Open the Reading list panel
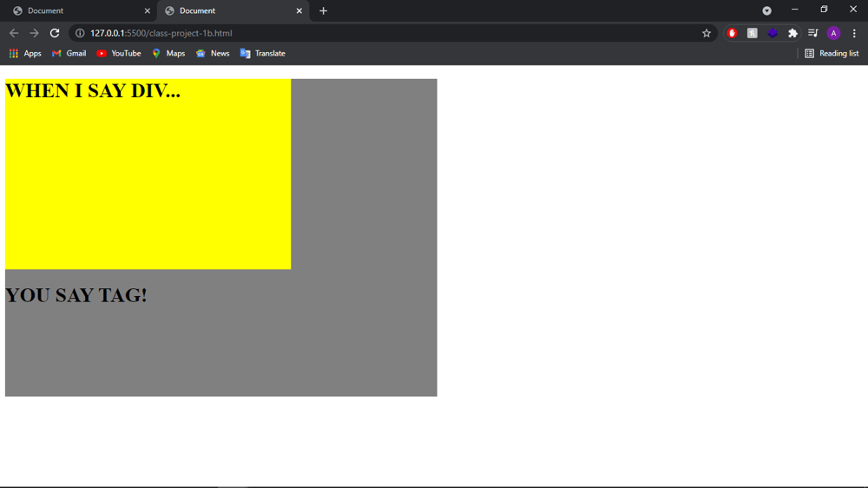Viewport: 868px width, 488px height. pos(832,53)
